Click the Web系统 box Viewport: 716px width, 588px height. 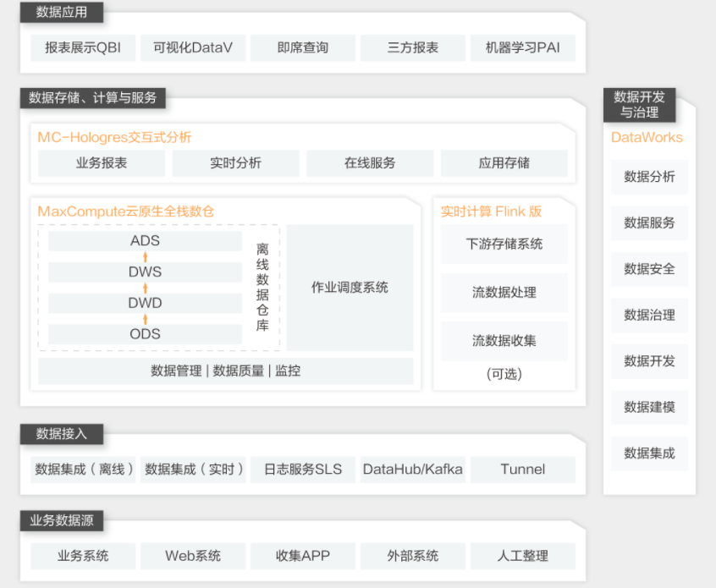click(x=193, y=556)
